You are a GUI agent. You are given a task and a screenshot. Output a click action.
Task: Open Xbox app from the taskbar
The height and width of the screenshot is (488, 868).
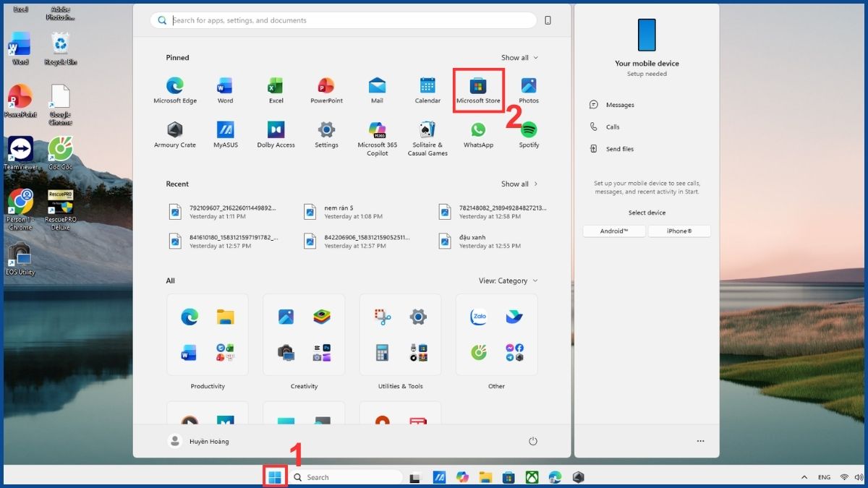pos(532,477)
